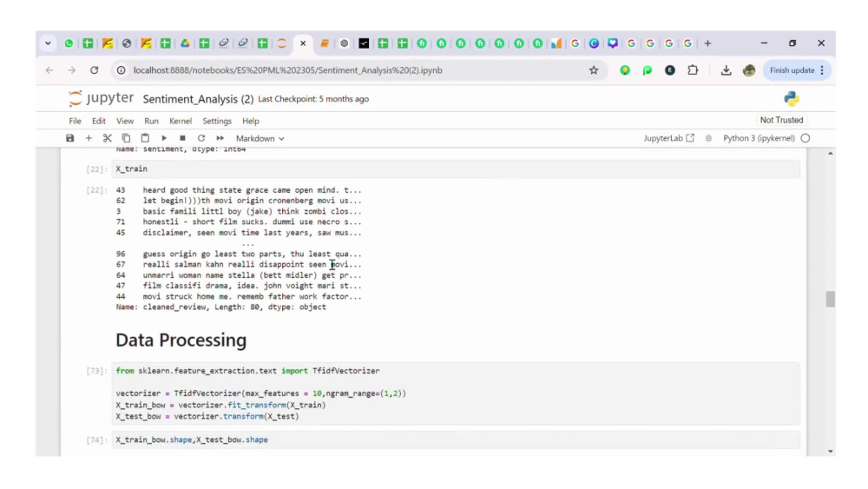Select the TfidfVectorizer code cell
Viewport: 868px width, 489px height.
click(457, 393)
